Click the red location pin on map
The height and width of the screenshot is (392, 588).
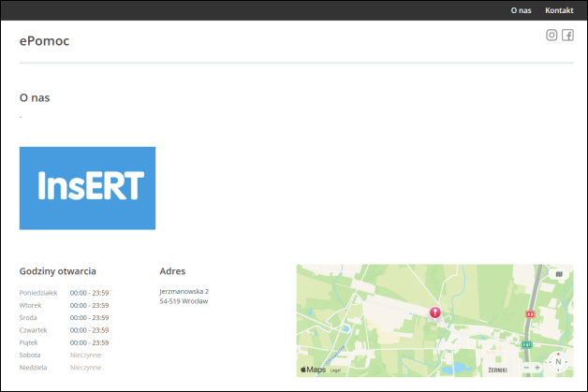(434, 312)
